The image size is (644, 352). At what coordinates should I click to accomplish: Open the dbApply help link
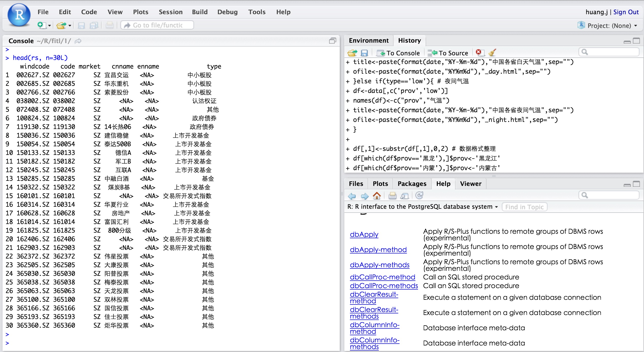click(364, 234)
